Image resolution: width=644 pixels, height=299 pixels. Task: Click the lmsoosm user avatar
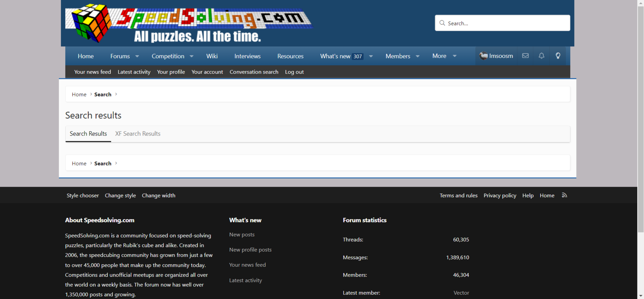click(483, 56)
